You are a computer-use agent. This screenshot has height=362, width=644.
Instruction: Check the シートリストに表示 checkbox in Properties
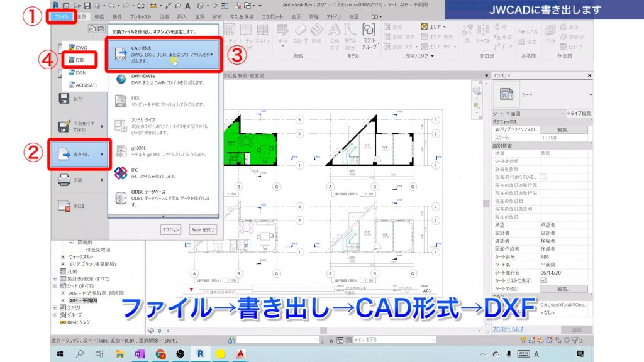(543, 280)
